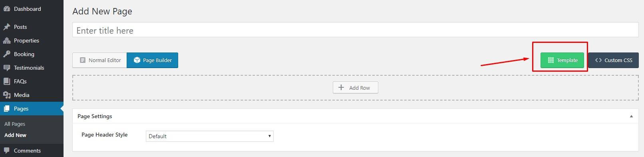Click the Testimonials speech icon
The image size is (644, 157).
pyautogui.click(x=6, y=68)
